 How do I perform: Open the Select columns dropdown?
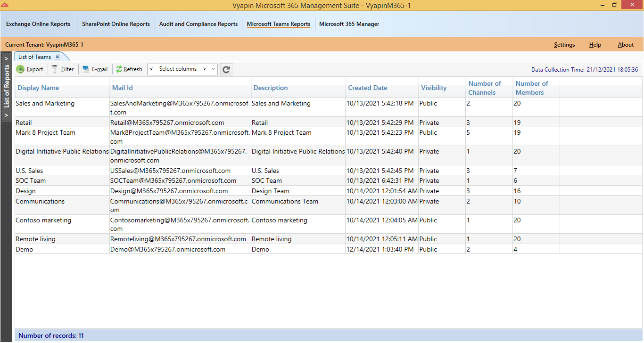tap(182, 69)
